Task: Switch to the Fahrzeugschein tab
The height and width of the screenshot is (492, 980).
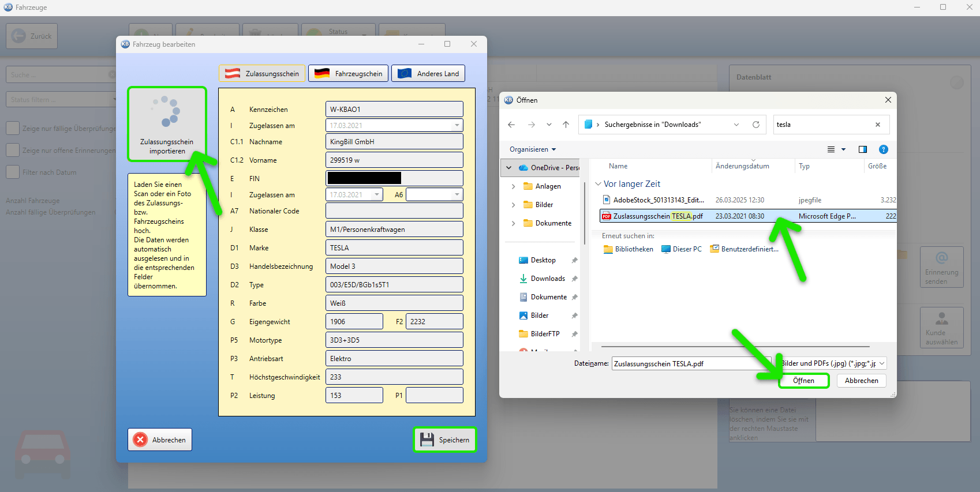Action: coord(349,73)
